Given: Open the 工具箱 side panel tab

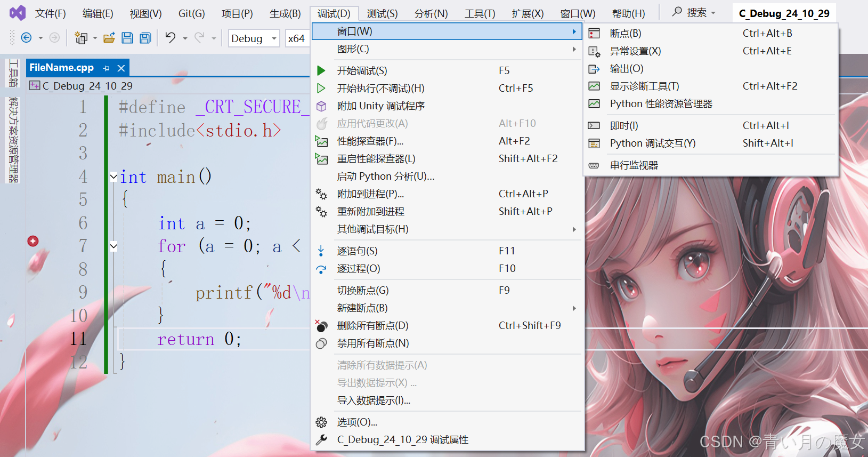Looking at the screenshot, I should 13,74.
